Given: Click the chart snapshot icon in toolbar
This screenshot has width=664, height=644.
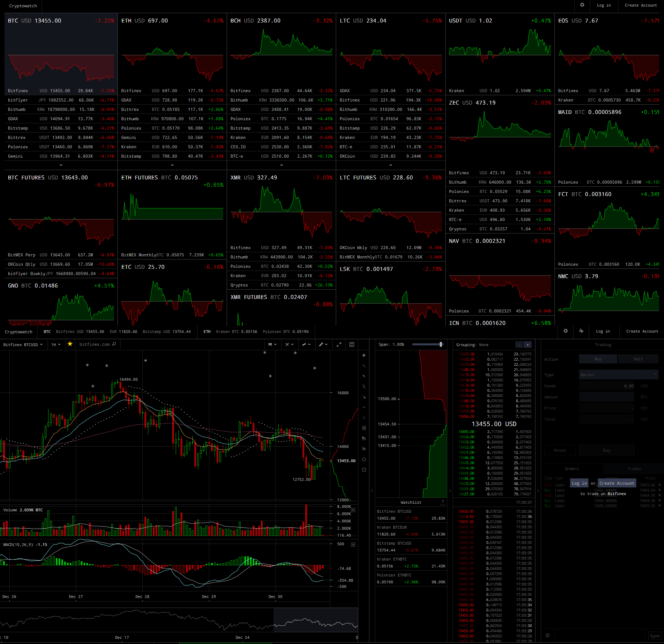Looking at the screenshot, I should 352,344.
